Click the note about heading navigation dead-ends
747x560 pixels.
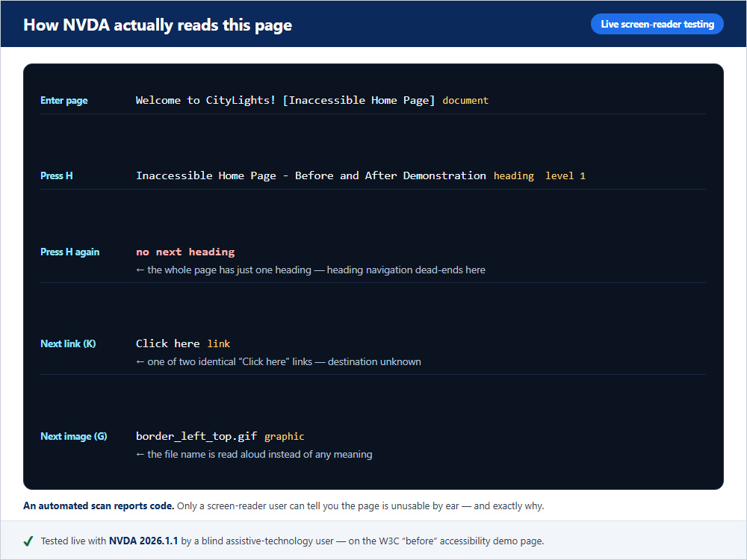tap(311, 270)
